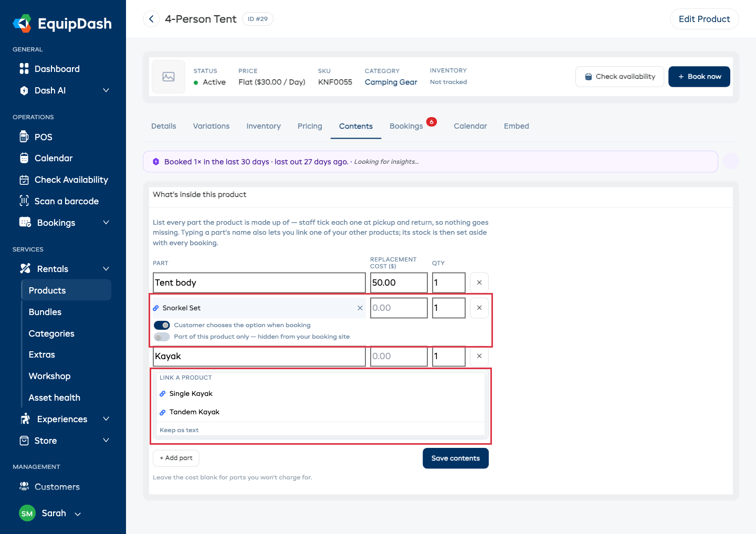The width and height of the screenshot is (756, 534).
Task: Click the red Bookings count badge
Action: tap(432, 122)
